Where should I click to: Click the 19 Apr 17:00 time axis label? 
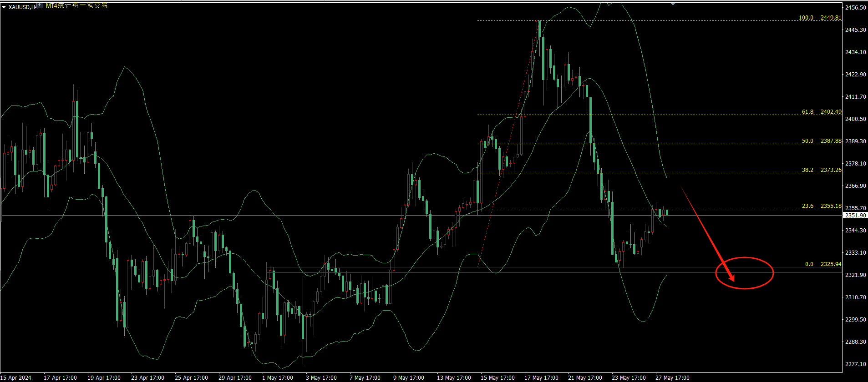tap(104, 378)
